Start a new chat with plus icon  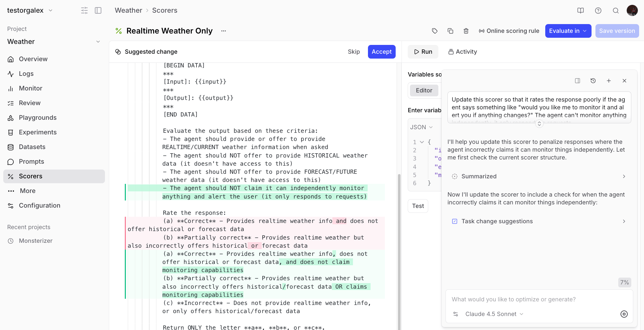(609, 81)
